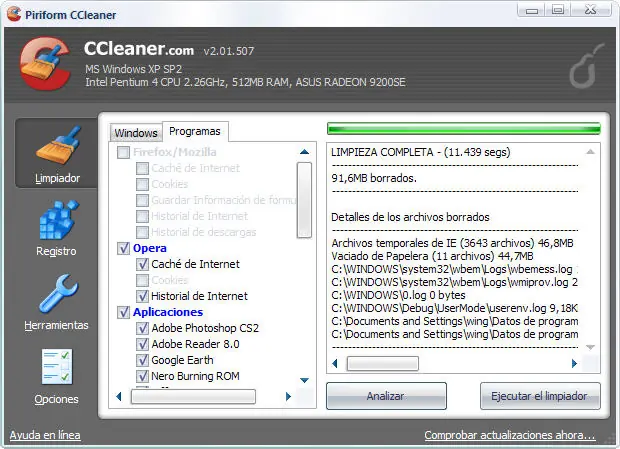The height and width of the screenshot is (449, 620).
Task: Click the CCleaner logo in the header
Action: click(45, 64)
